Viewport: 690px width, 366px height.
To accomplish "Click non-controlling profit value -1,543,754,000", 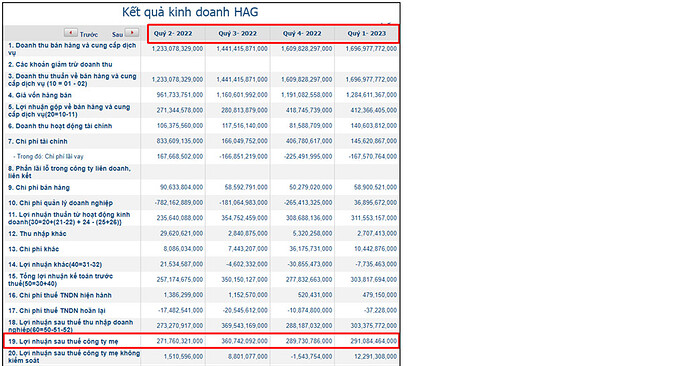I will pyautogui.click(x=312, y=357).
